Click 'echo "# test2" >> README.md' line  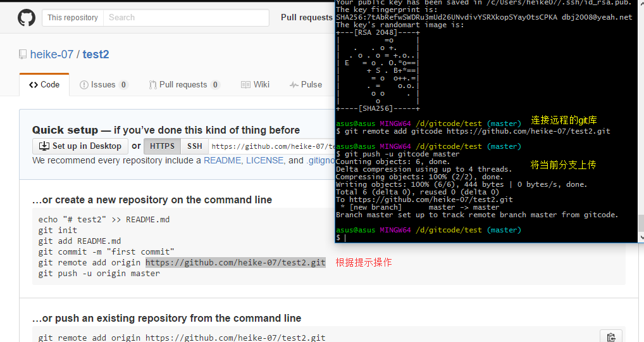[104, 220]
